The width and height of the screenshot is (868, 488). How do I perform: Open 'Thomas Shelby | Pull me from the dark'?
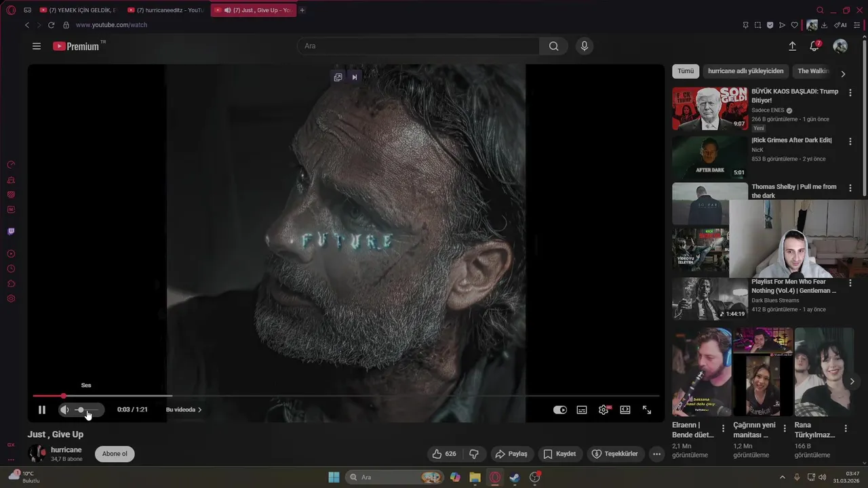pos(793,191)
